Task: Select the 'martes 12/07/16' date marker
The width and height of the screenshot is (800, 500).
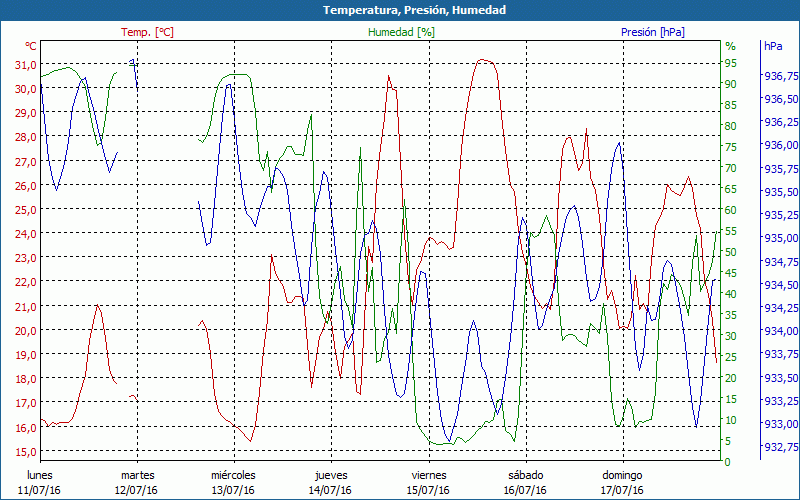Action: coord(137,482)
